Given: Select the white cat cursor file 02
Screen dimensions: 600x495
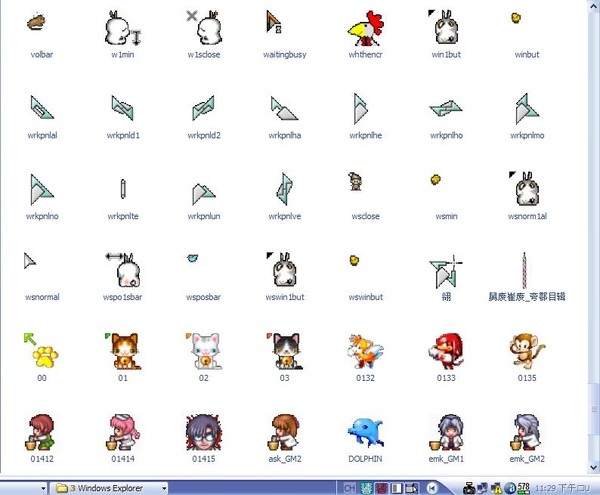Looking at the screenshot, I should click(x=204, y=351).
